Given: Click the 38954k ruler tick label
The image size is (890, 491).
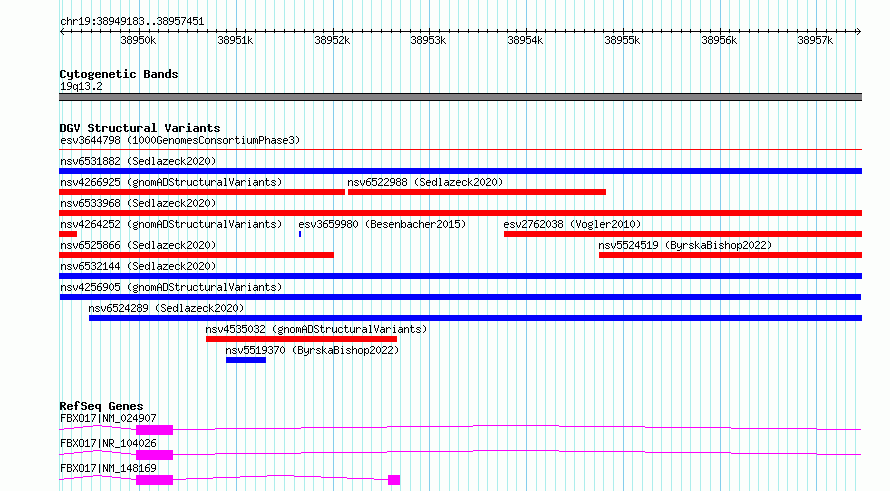Looking at the screenshot, I should (525, 40).
